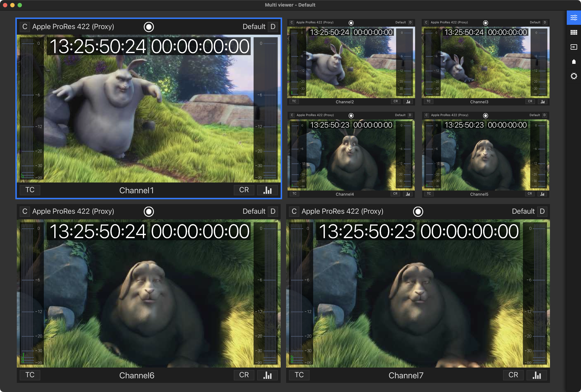Click 'Apple ProRes 422 (Proxy)' above Channel1

click(73, 27)
